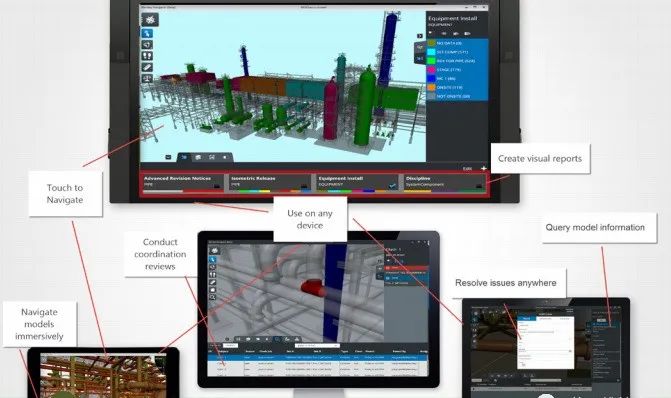Viewport: 671px width, 398px height.
Task: Open the Discipline report card
Action: (x=444, y=184)
